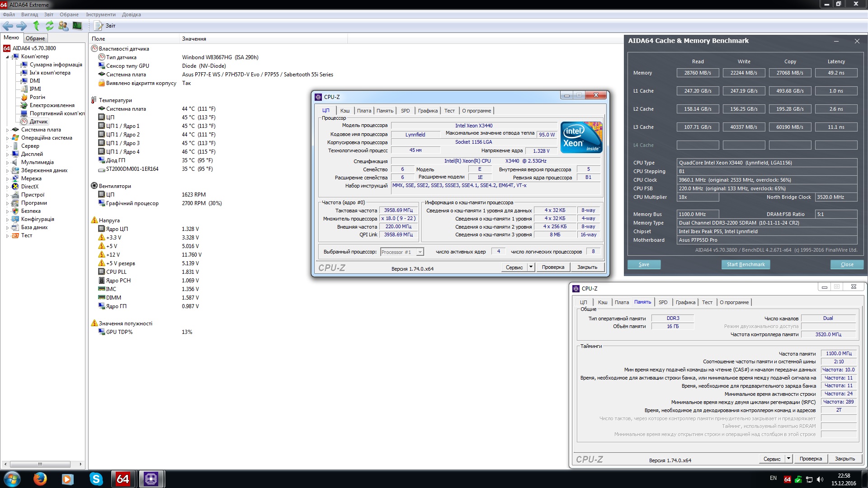868x488 pixels.
Task: Click the sidebar horizontal scrollbar thumb
Action: (x=40, y=464)
